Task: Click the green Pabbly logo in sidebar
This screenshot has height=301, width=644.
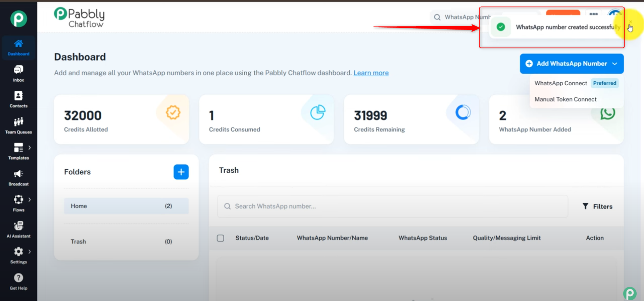Action: [18, 19]
